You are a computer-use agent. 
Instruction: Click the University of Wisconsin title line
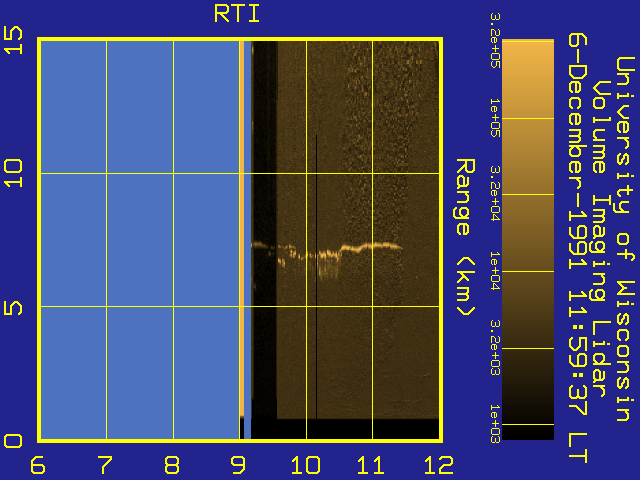[x=625, y=239]
